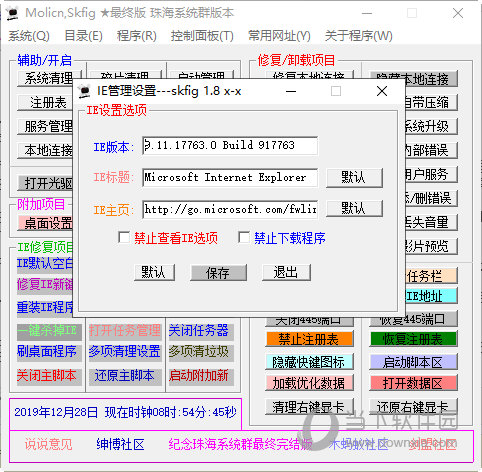Click the 加载优化数据 button
Screen dimensions: 482x472
(309, 383)
